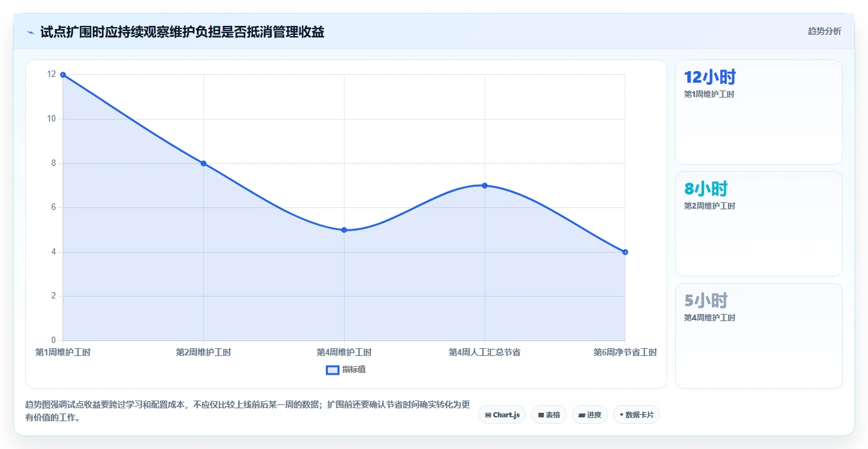Click the y-axis value 2
Screen dimensions: 868x449
[x=54, y=296]
